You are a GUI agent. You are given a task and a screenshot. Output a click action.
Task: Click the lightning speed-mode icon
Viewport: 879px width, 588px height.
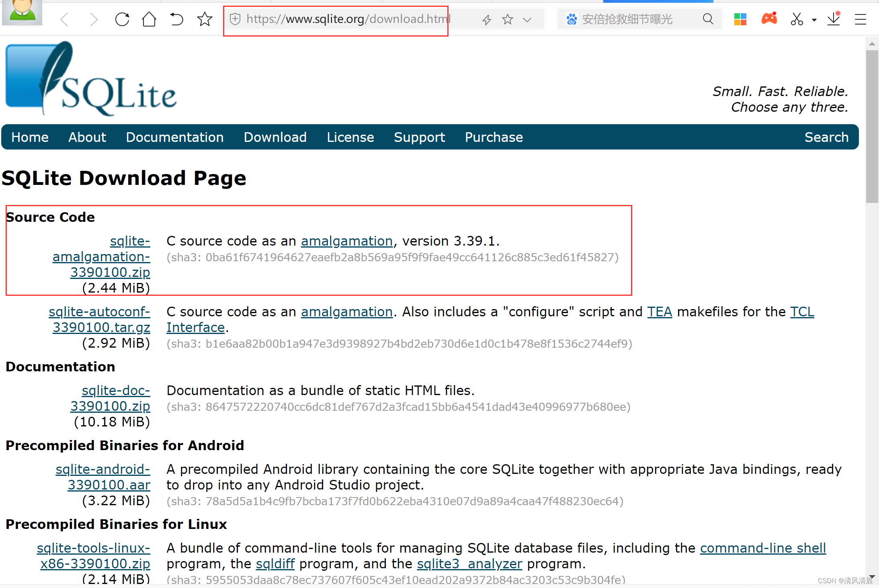coord(487,19)
